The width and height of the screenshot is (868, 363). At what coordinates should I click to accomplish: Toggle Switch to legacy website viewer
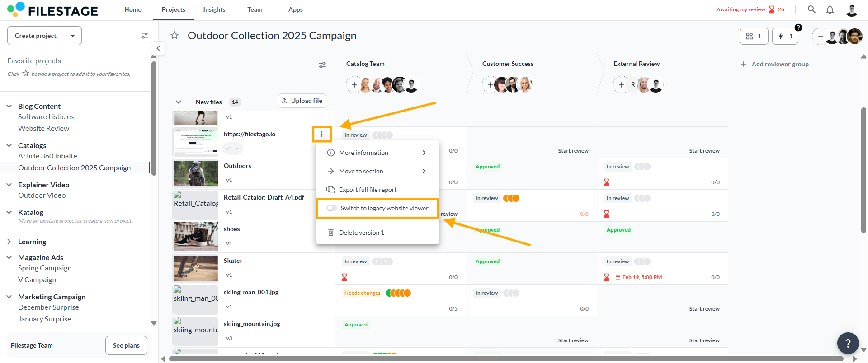pos(332,208)
